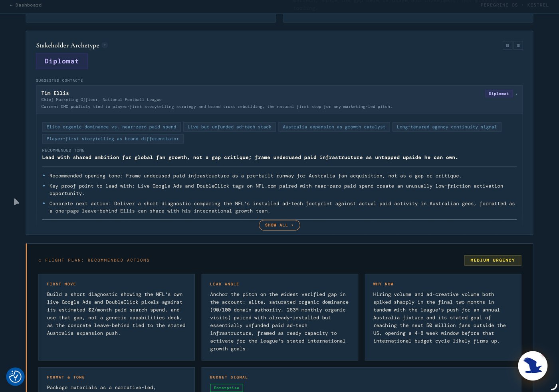
Task: Click the Recommended Tone label
Action: (63, 150)
